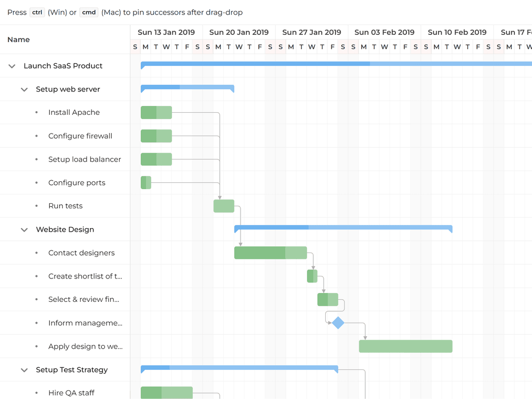
Task: Select the Create shortlist task bar
Action: coord(312,276)
